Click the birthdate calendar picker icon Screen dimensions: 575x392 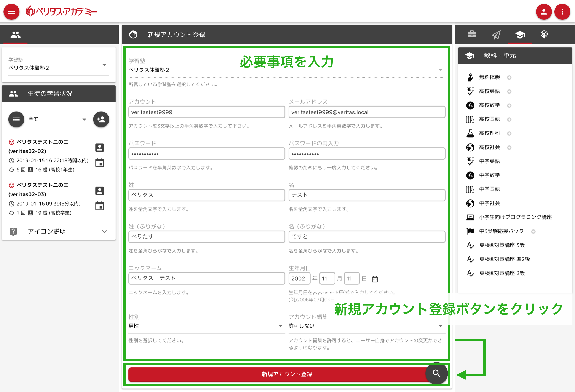click(375, 279)
